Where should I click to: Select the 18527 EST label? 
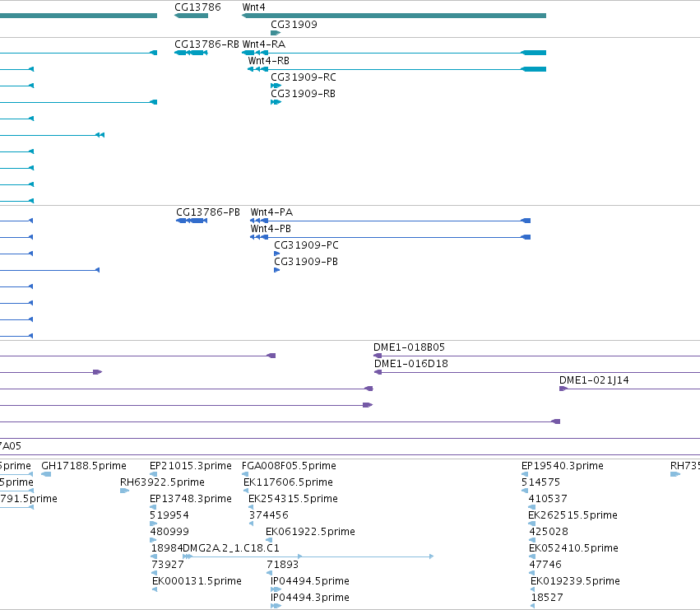click(547, 598)
